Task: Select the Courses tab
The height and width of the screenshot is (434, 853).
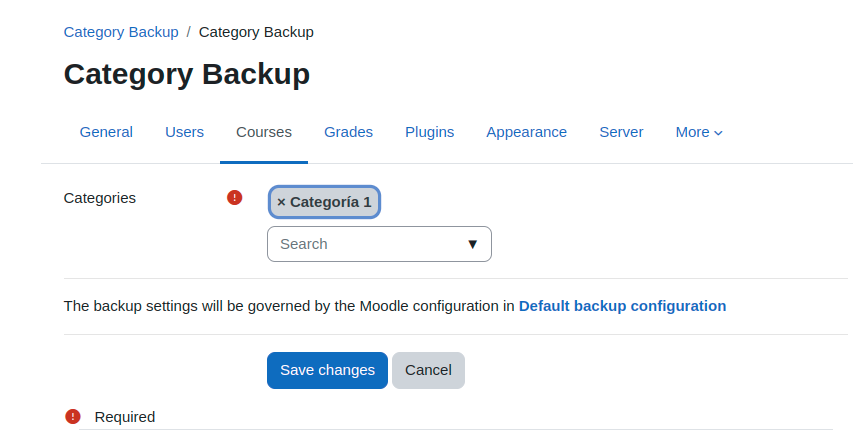Action: pos(264,132)
